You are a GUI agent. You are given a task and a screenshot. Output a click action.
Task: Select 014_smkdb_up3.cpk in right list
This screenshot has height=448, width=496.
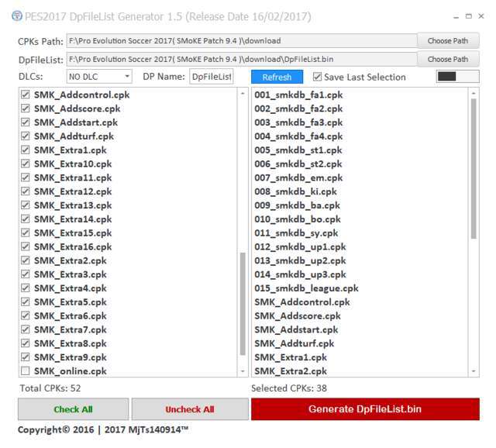click(300, 274)
